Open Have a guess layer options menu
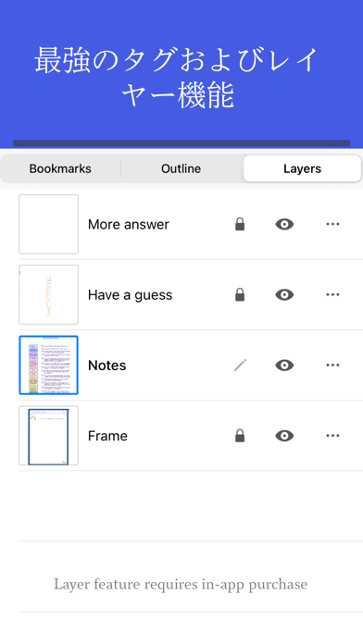The image size is (363, 644). (332, 295)
